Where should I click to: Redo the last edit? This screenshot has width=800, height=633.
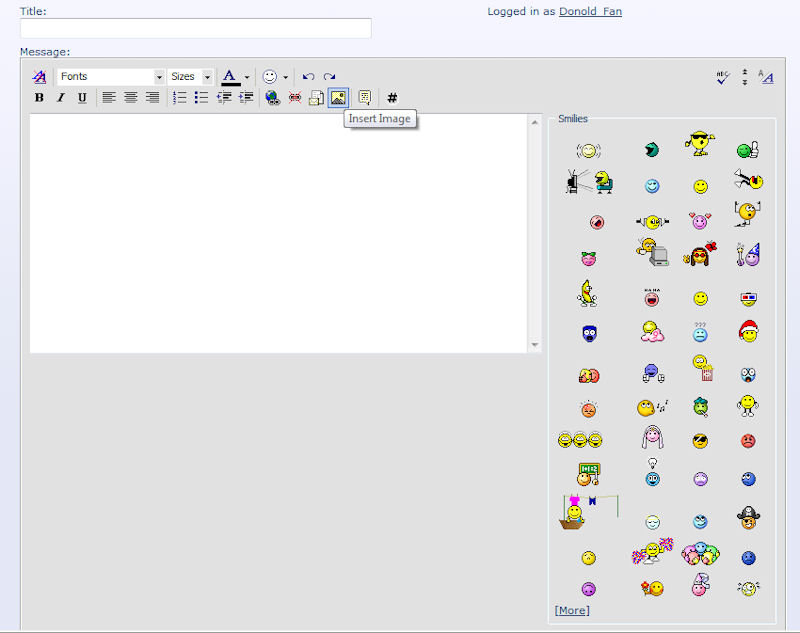[x=330, y=77]
